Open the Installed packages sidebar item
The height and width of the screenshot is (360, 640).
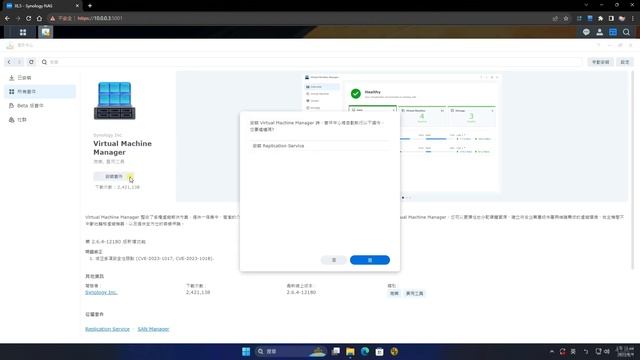click(x=40, y=78)
